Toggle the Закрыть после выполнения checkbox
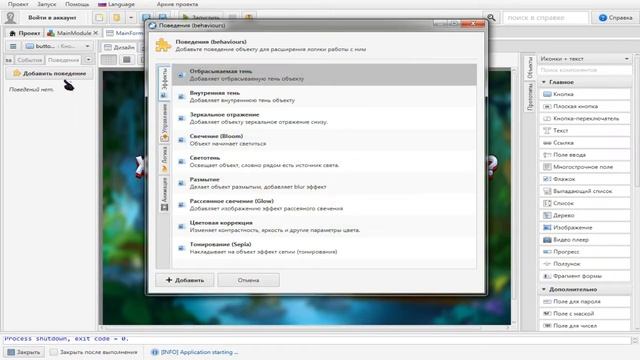This screenshot has width=640, height=360. pos(53,352)
